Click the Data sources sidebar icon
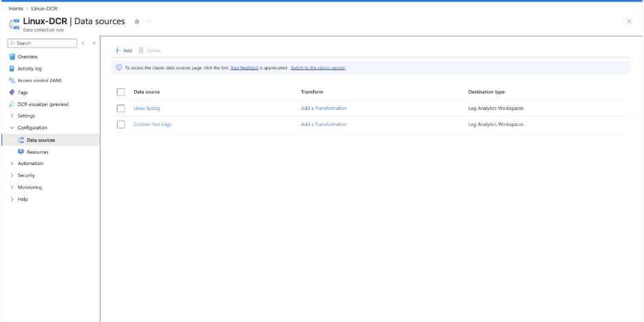The height and width of the screenshot is (322, 644). (x=21, y=140)
